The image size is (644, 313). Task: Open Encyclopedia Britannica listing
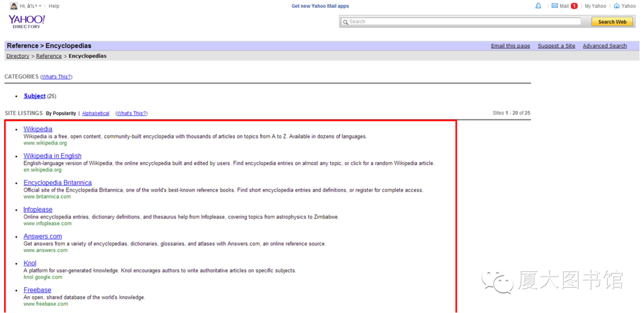pyautogui.click(x=58, y=183)
